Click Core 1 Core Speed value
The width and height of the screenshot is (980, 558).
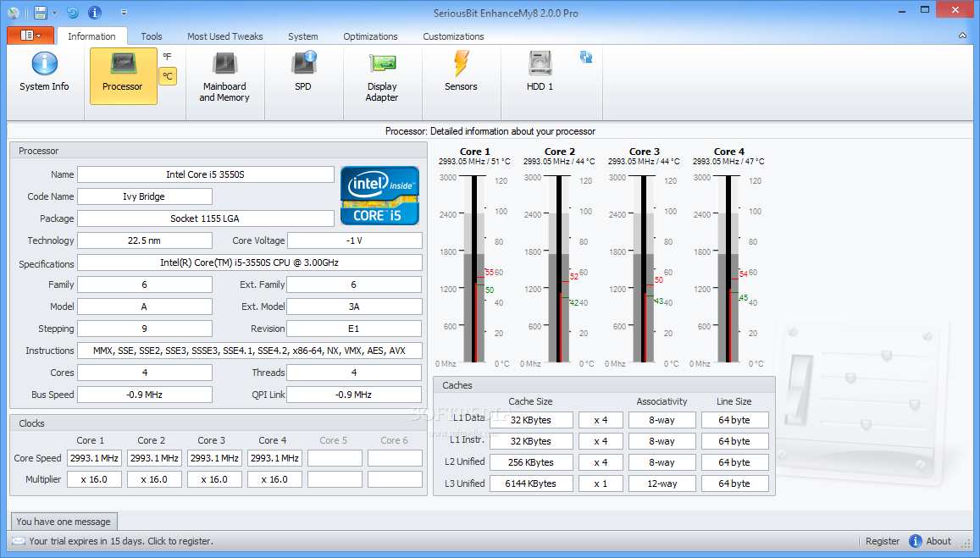click(x=94, y=458)
